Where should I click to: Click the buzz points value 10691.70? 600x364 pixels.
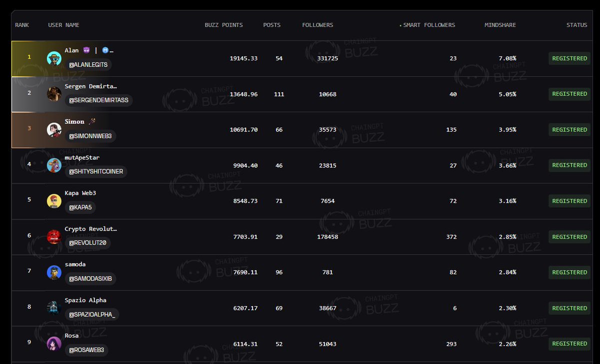(244, 130)
